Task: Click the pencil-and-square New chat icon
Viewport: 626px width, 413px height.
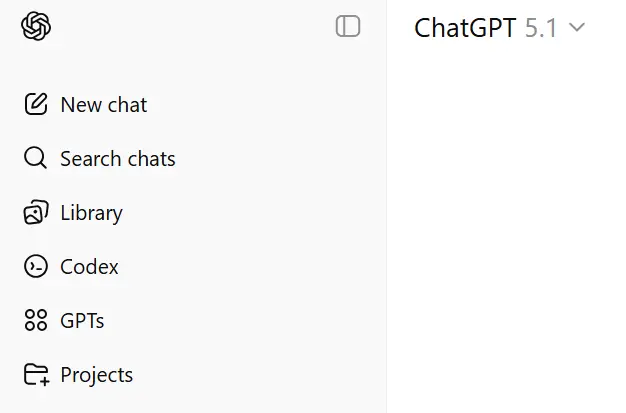Action: [x=36, y=104]
